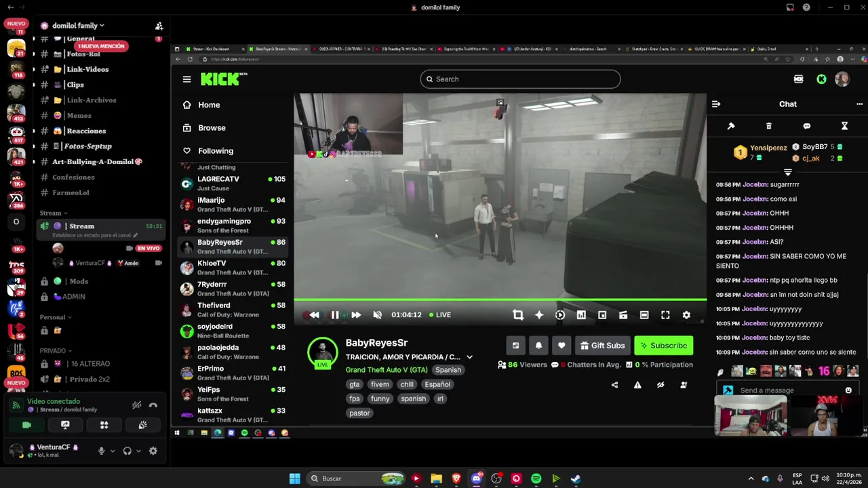The image size is (868, 488).
Task: Invite people to domilol family server
Action: (x=159, y=26)
